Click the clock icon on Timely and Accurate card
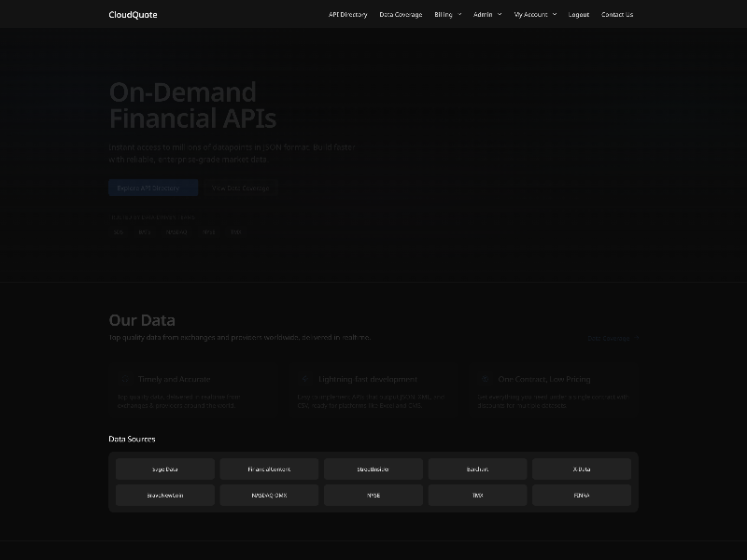 point(125,379)
